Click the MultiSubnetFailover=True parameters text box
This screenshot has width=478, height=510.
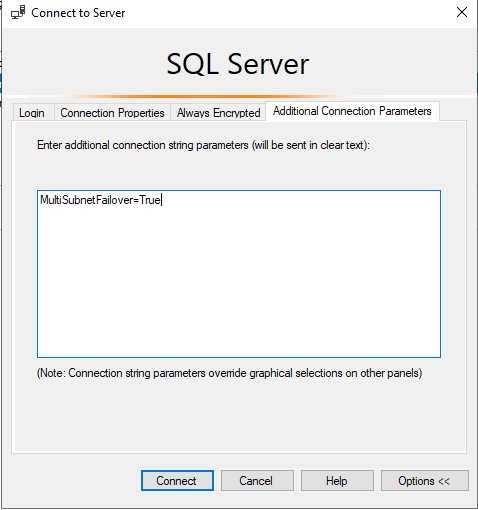coord(239,274)
